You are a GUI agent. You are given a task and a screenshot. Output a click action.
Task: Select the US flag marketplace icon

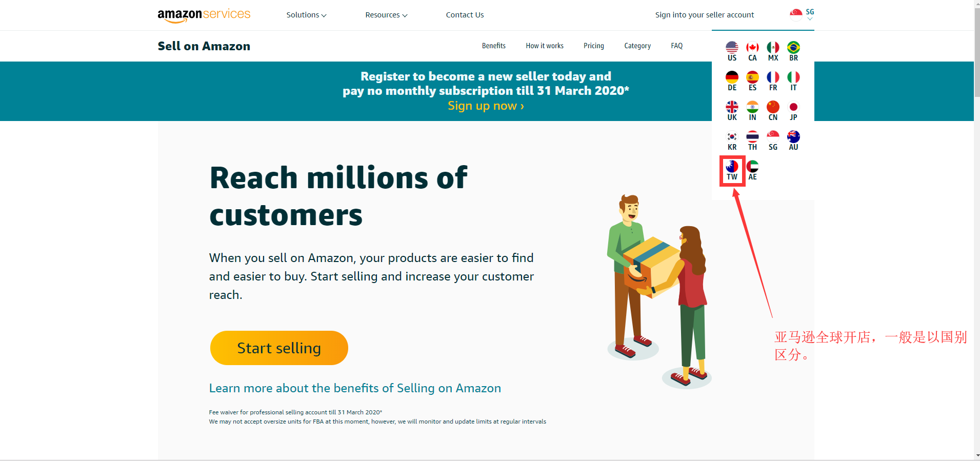coord(732,48)
